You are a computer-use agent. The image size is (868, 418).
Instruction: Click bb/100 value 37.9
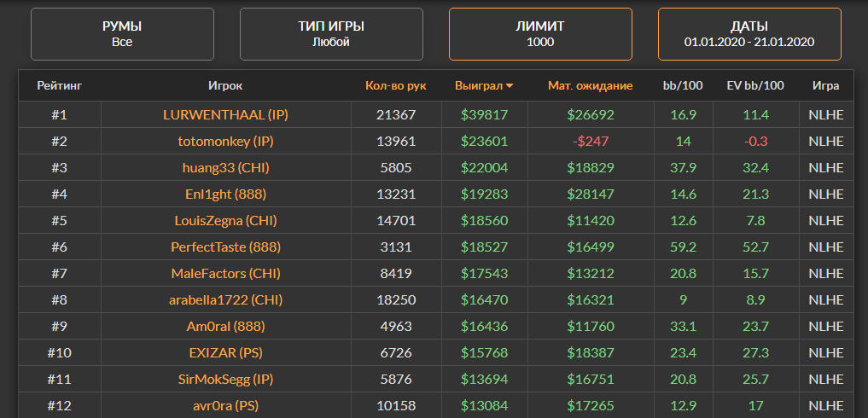tap(683, 168)
